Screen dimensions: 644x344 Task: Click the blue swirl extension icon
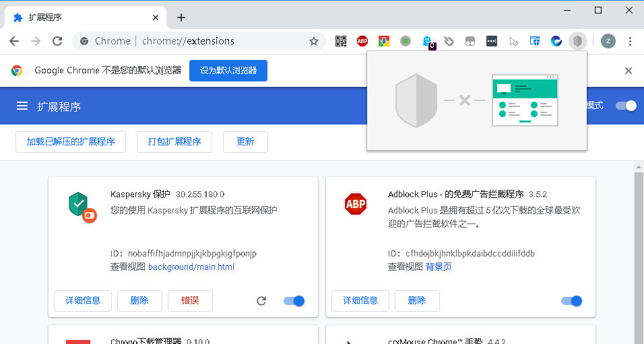click(x=556, y=41)
